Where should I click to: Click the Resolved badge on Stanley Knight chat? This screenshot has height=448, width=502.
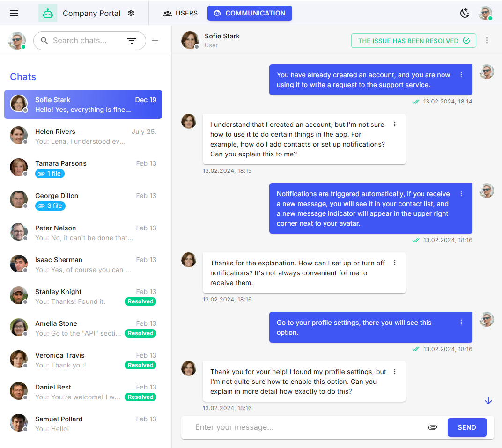pyautogui.click(x=140, y=301)
